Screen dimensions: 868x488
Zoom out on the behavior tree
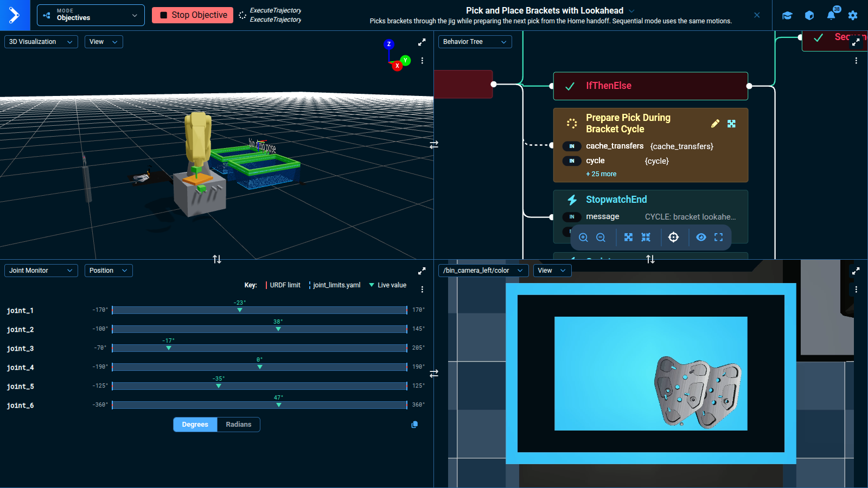pyautogui.click(x=601, y=237)
